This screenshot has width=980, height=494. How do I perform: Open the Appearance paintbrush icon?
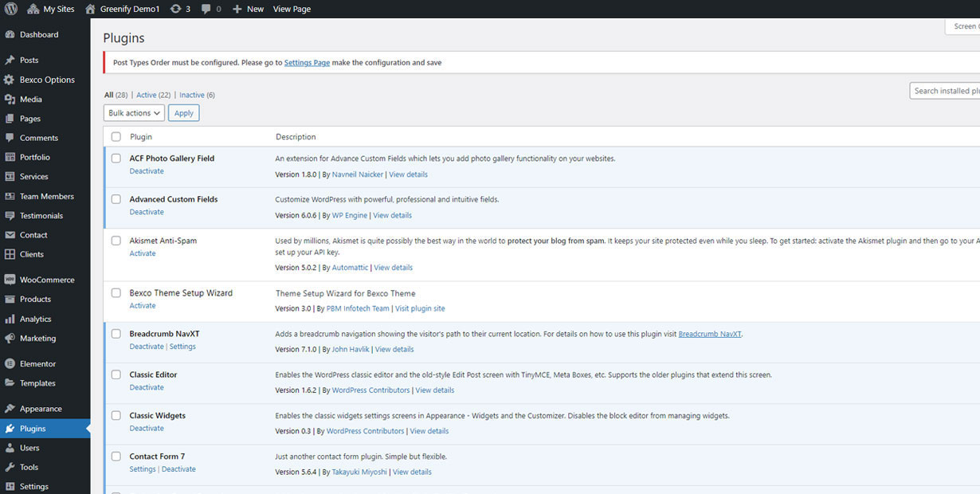[x=10, y=409]
